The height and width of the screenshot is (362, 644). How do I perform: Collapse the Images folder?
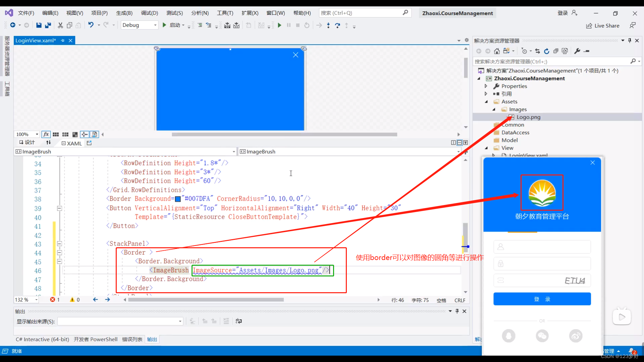(494, 109)
